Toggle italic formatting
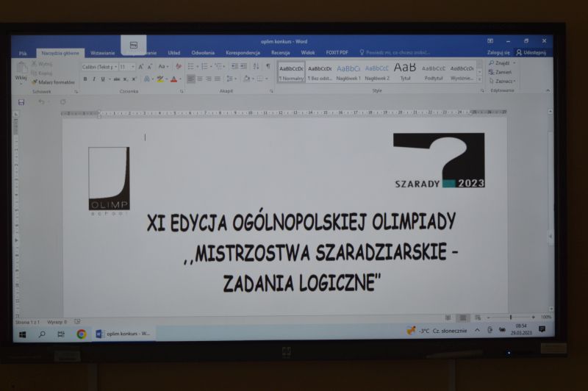 pyautogui.click(x=93, y=79)
